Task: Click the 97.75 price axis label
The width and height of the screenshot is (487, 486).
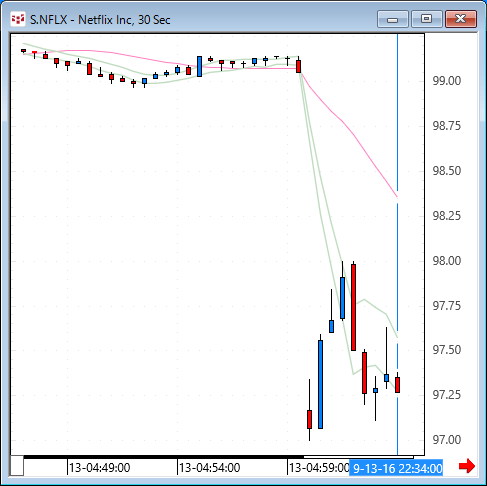Action: click(x=447, y=305)
